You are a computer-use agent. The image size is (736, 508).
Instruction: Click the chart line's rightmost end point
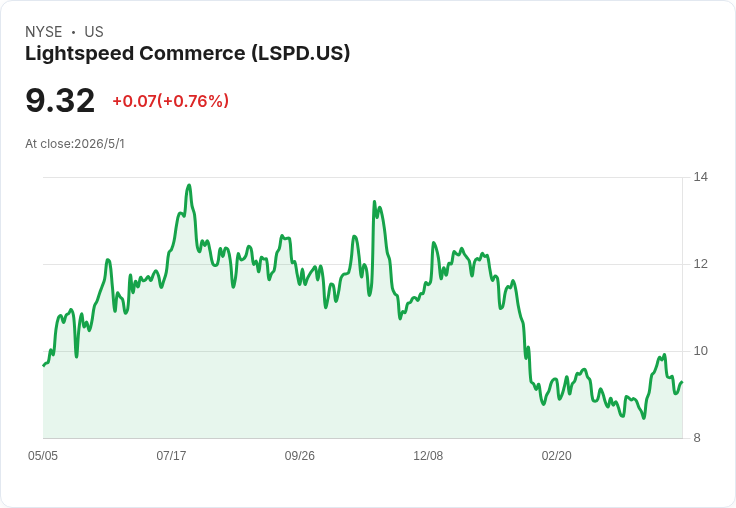pyautogui.click(x=682, y=382)
